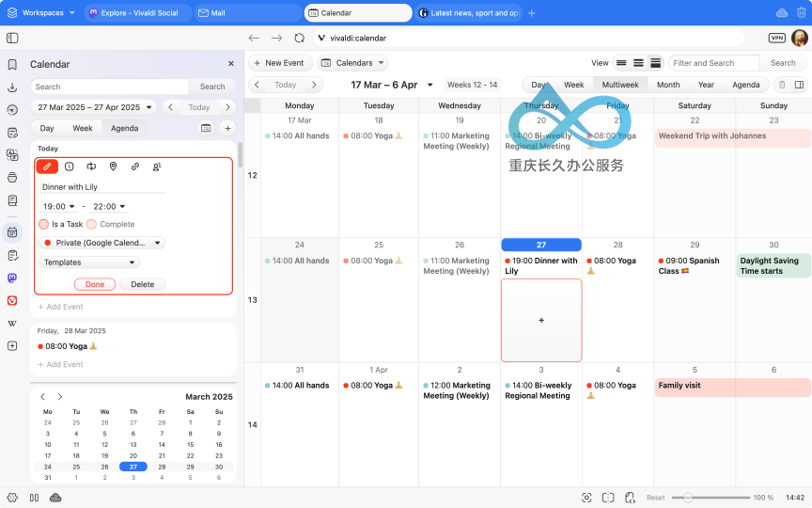Viewport: 812px width, 508px height.
Task: Toggle the calendar list view in the panel
Action: click(206, 128)
